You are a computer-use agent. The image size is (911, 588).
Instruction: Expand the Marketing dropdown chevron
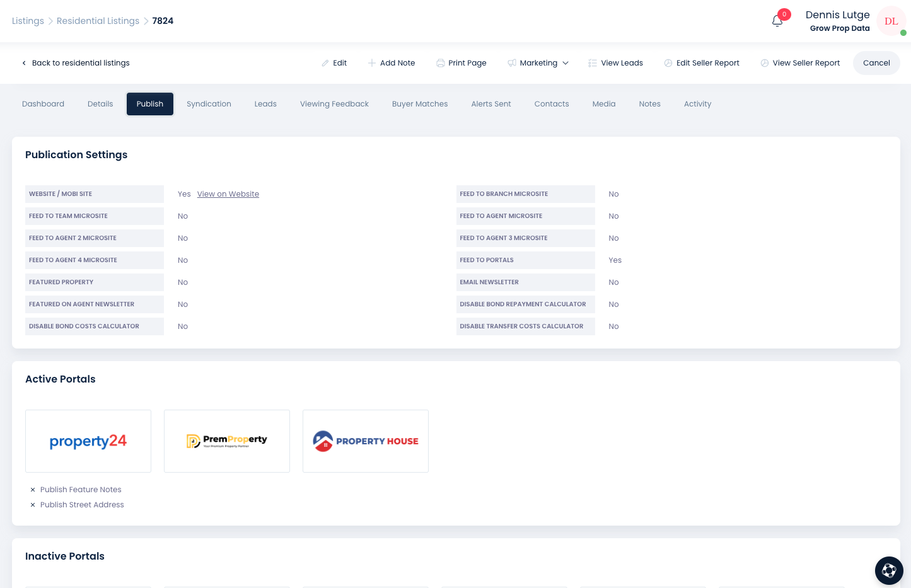[x=566, y=63]
